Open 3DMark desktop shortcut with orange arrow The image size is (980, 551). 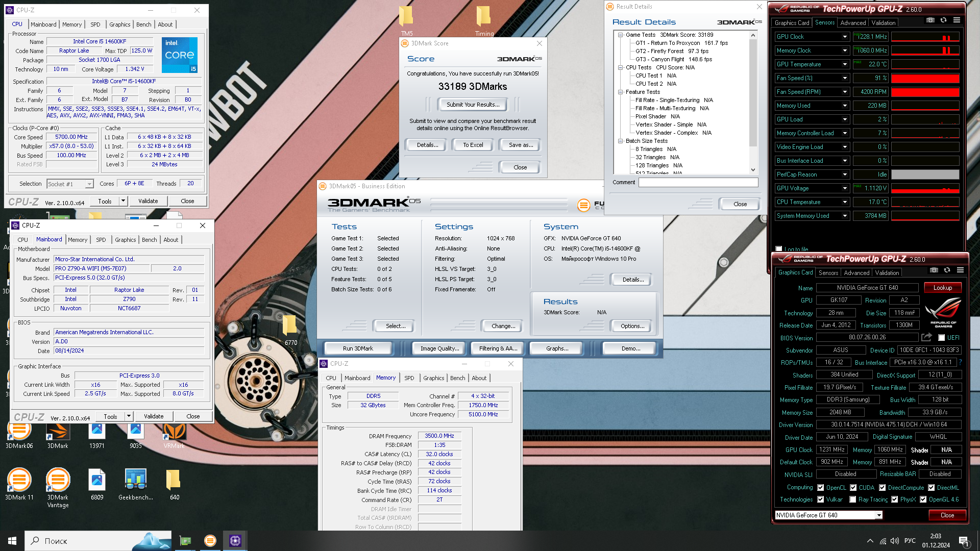58,435
